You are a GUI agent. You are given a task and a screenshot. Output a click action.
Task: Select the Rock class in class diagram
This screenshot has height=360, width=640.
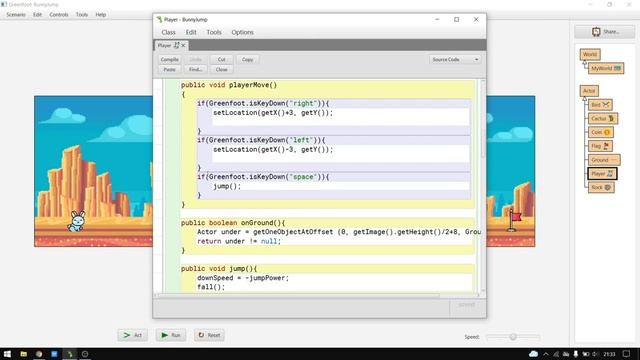[x=601, y=187]
